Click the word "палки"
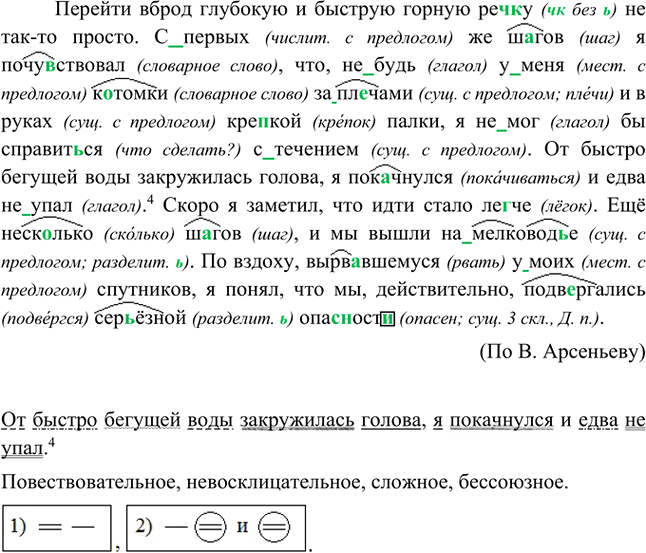This screenshot has height=553, width=646. click(x=416, y=122)
